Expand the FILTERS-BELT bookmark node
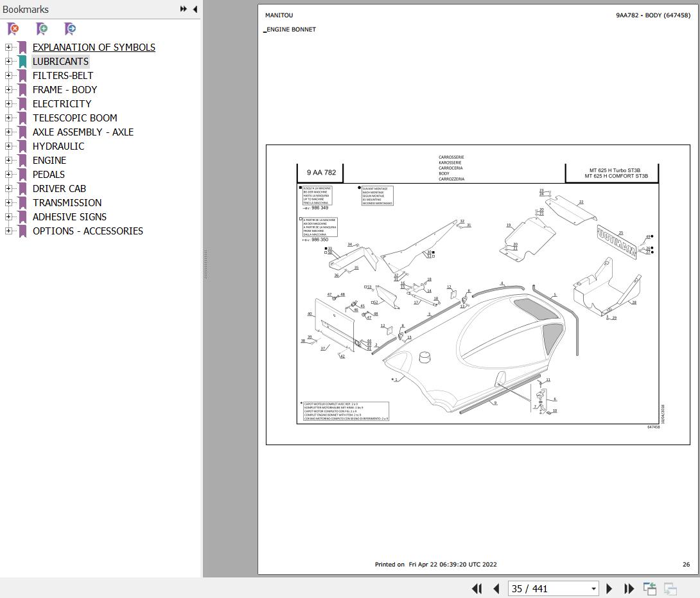The image size is (700, 598). tap(8, 76)
